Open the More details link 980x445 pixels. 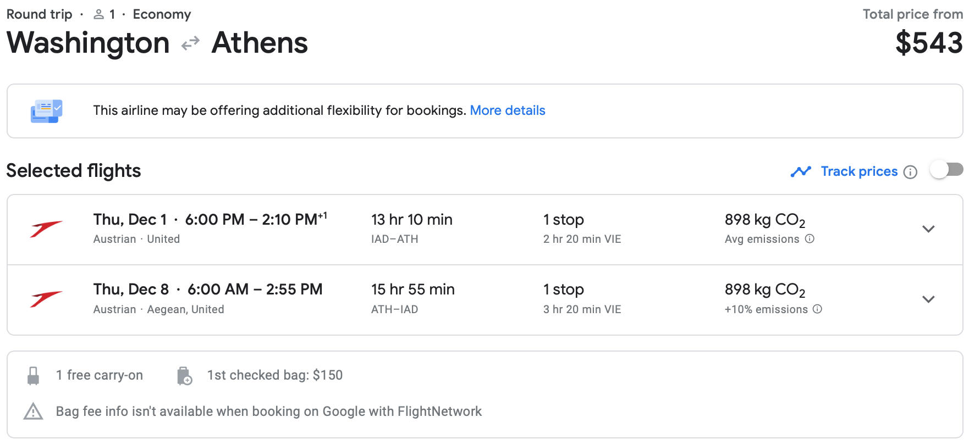(x=507, y=110)
